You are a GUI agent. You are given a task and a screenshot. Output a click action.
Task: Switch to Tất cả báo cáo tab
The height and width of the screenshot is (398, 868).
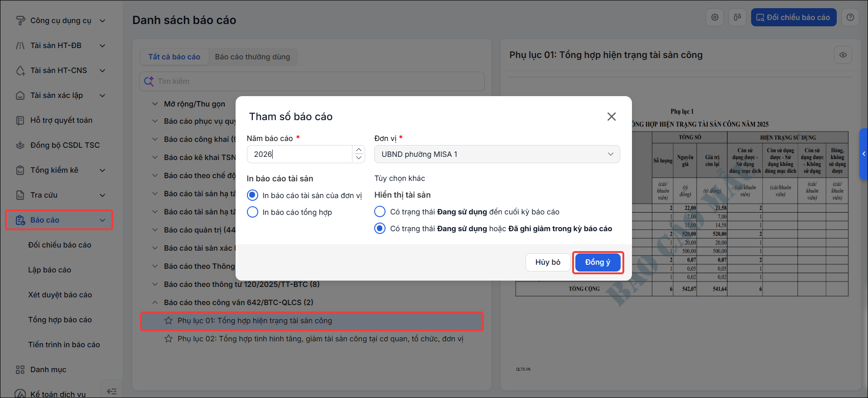pos(174,57)
